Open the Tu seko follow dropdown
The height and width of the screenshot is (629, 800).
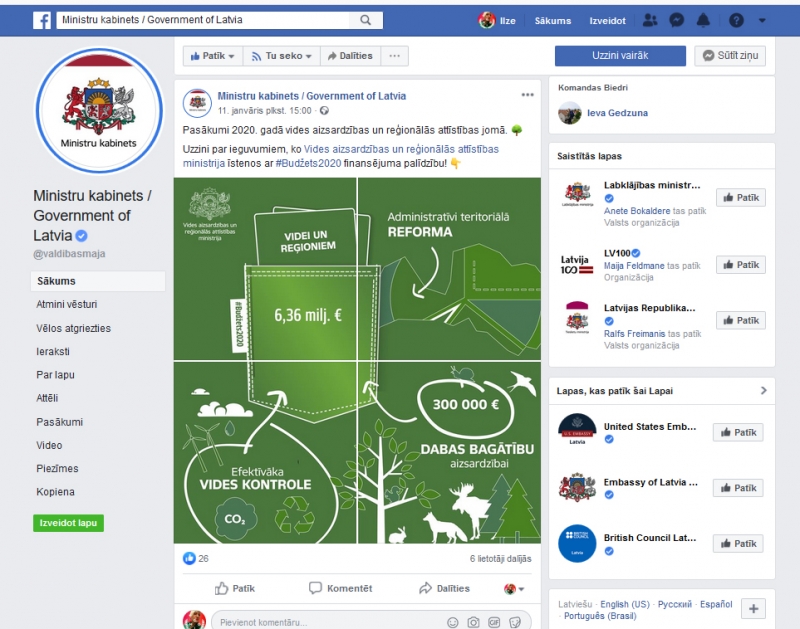(282, 56)
